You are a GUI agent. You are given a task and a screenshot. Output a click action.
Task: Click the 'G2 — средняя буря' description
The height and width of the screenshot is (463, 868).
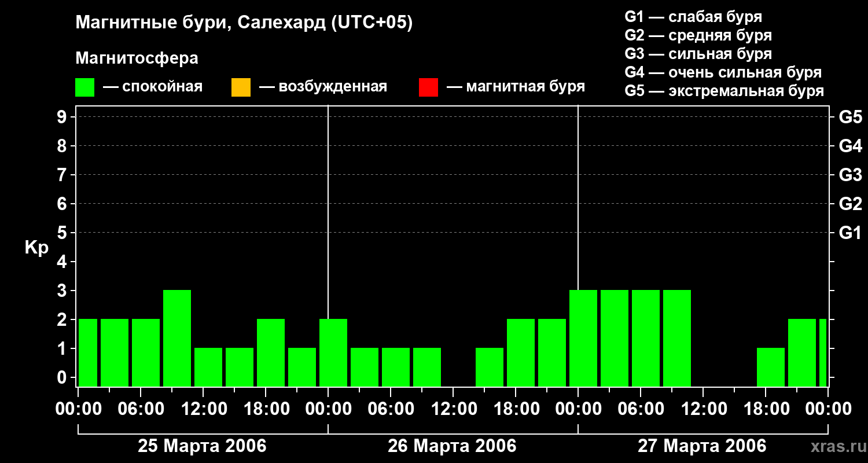(x=698, y=35)
